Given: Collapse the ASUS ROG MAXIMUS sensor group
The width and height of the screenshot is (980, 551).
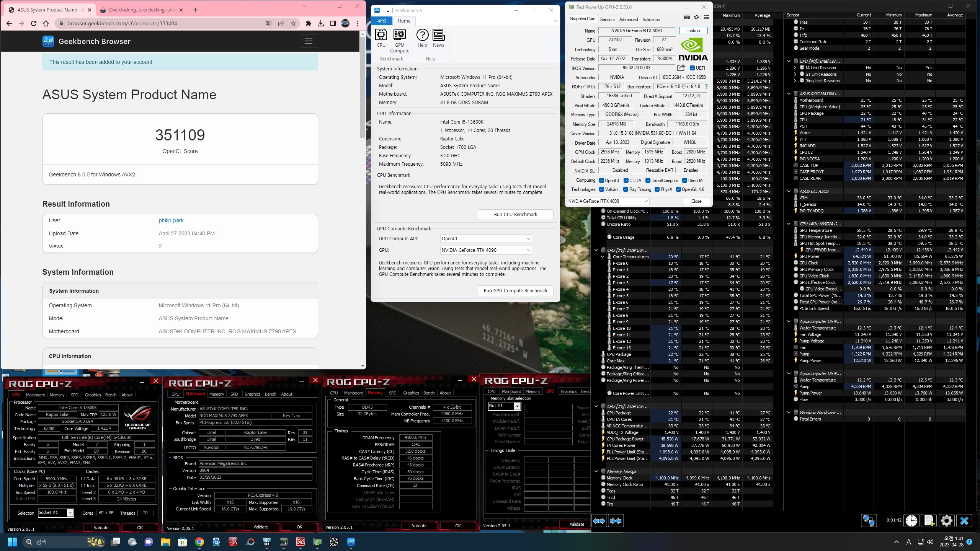Looking at the screenshot, I should click(x=789, y=94).
